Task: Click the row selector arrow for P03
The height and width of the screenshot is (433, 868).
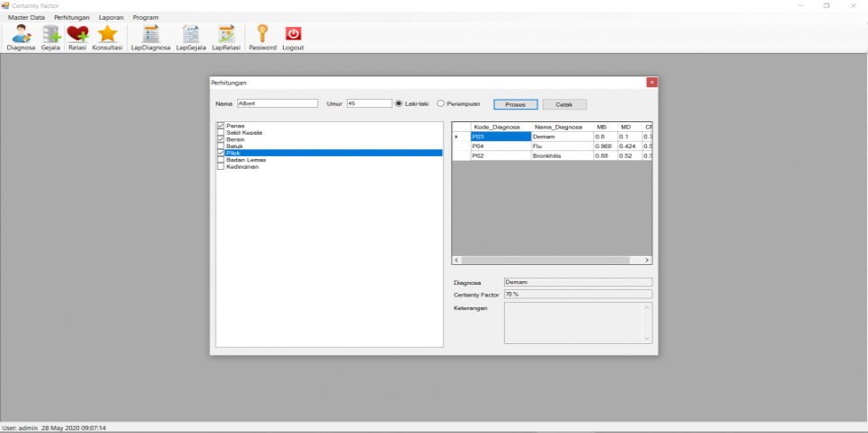Action: 461,137
